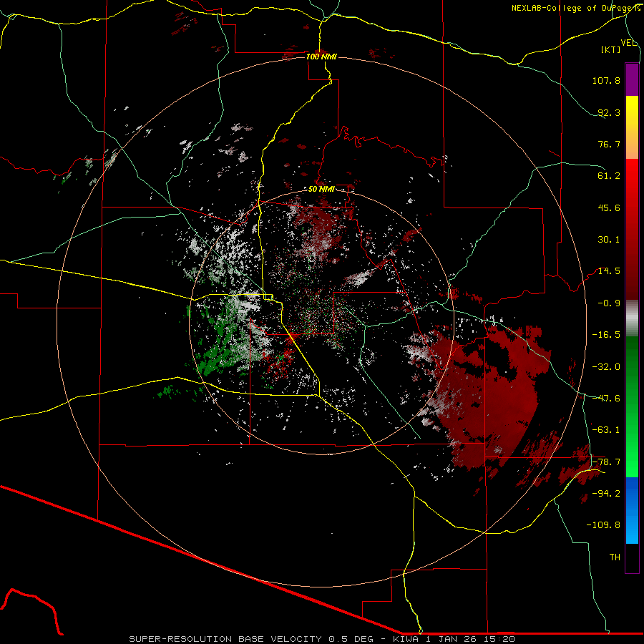Click the 107.8 velocity scale value
This screenshot has height=644, width=644.
coord(606,80)
